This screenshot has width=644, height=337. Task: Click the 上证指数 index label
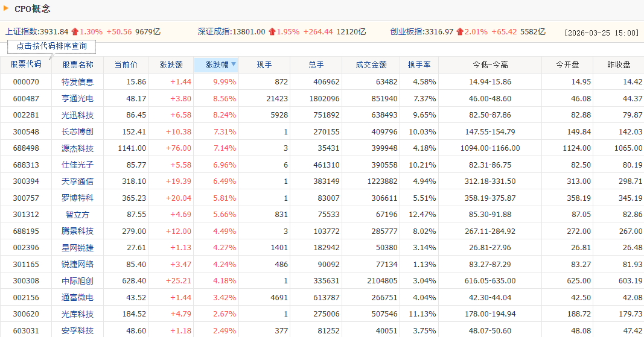point(21,31)
